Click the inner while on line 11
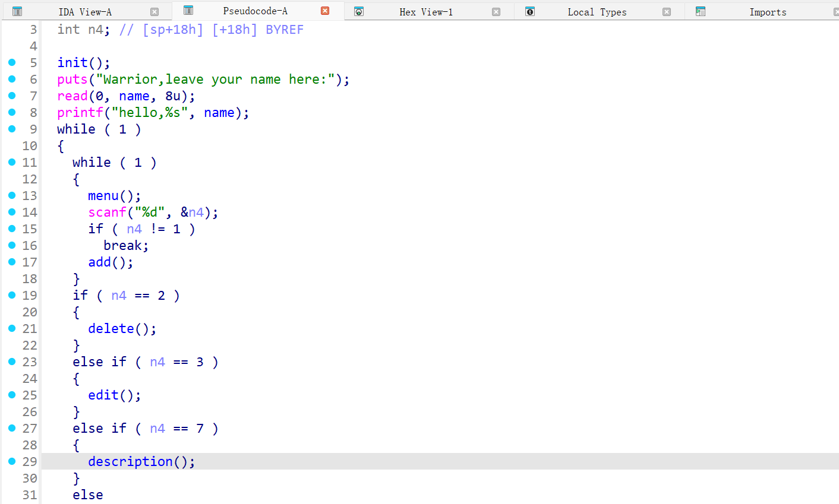 click(x=92, y=162)
